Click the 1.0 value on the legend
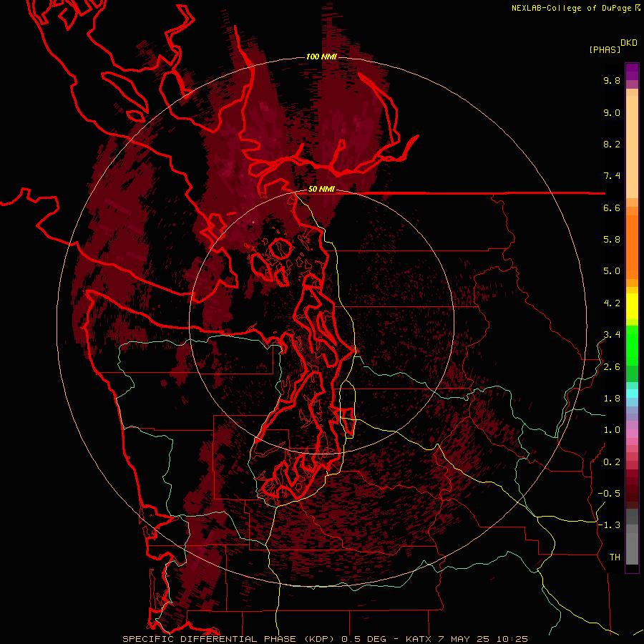 (x=612, y=430)
